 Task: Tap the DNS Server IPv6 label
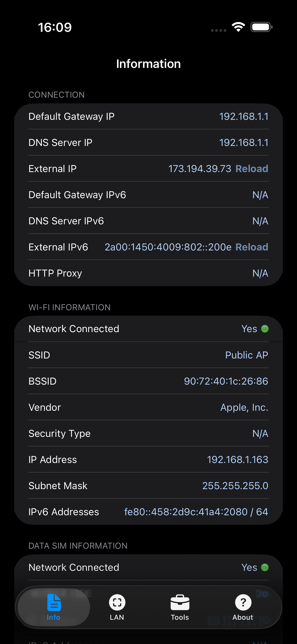coord(66,221)
